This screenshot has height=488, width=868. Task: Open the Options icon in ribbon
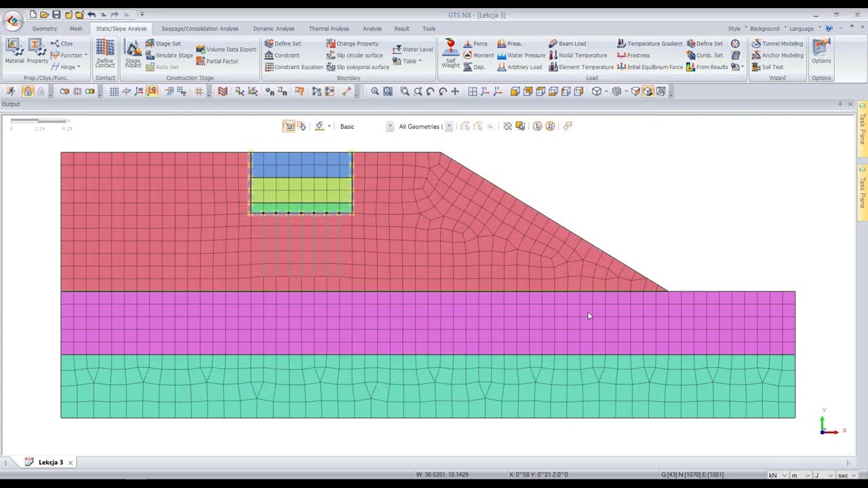tap(821, 51)
